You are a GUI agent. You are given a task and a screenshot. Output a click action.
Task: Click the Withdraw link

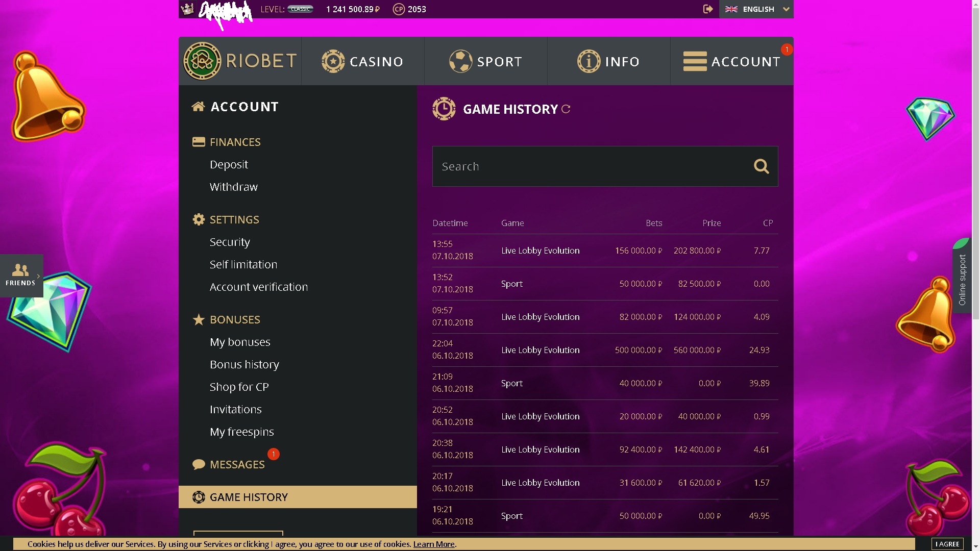coord(233,187)
